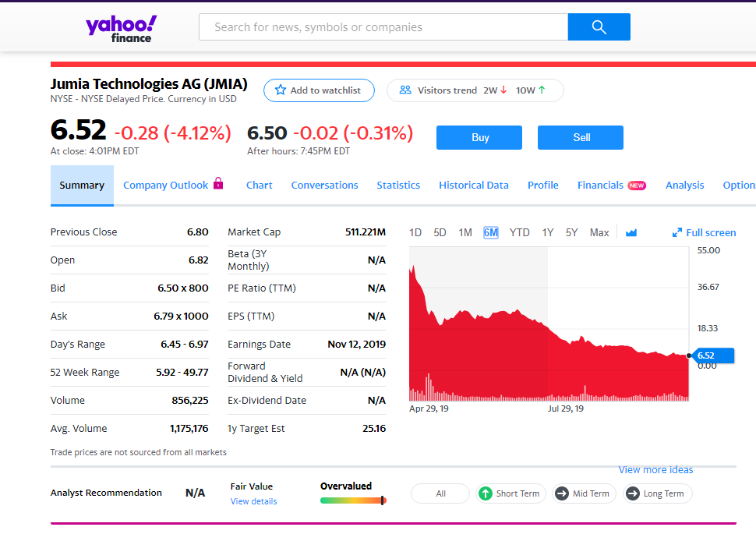Select the 1D chart range
This screenshot has width=756, height=534.
click(415, 232)
